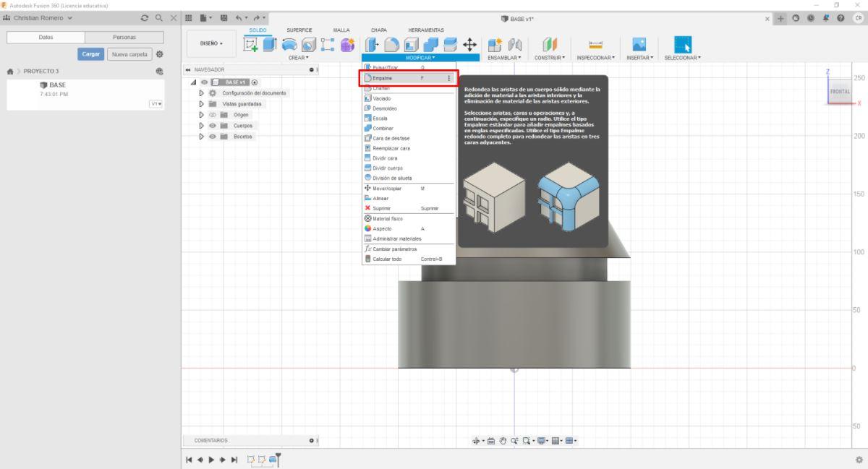Image resolution: width=868 pixels, height=469 pixels.
Task: Switch to the CHAPA tab
Action: click(x=379, y=30)
